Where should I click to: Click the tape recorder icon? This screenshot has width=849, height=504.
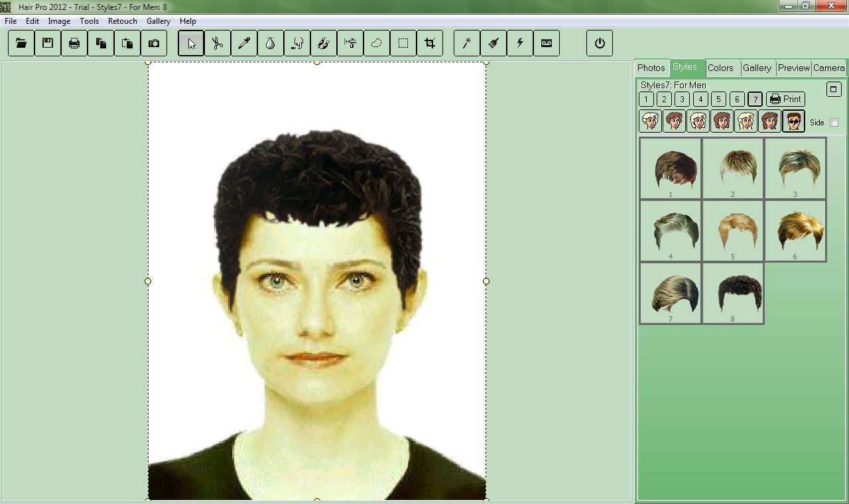pyautogui.click(x=547, y=43)
